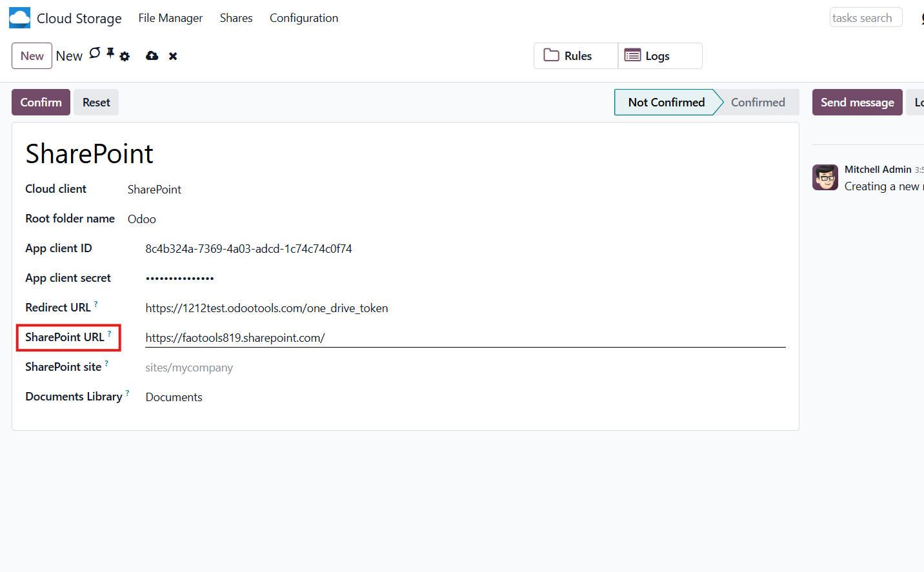Click the tasks search input box

[865, 18]
